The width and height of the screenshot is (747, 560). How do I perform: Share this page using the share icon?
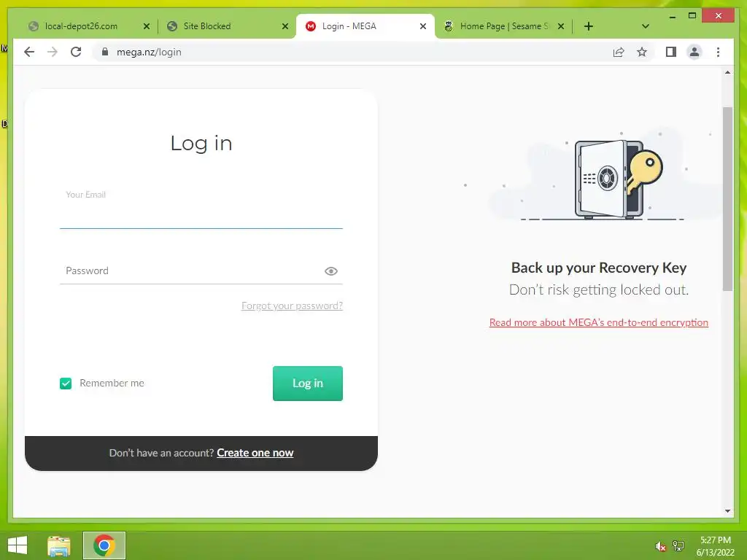(619, 52)
